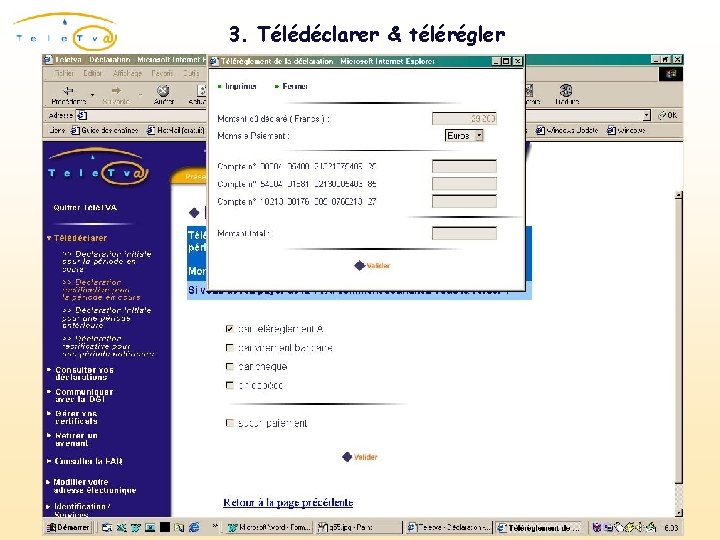Click the amount field for Compte n° 10210
The image size is (720, 540).
click(464, 201)
